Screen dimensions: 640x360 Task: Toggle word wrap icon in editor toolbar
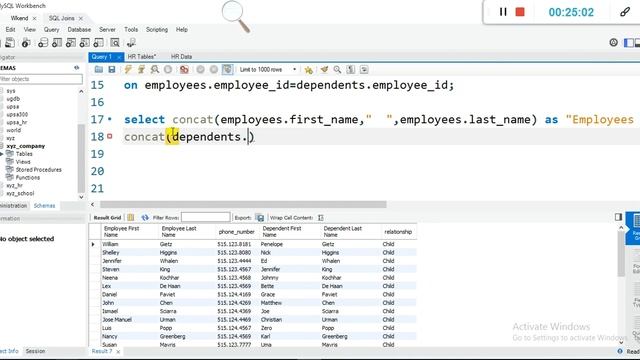click(364, 69)
